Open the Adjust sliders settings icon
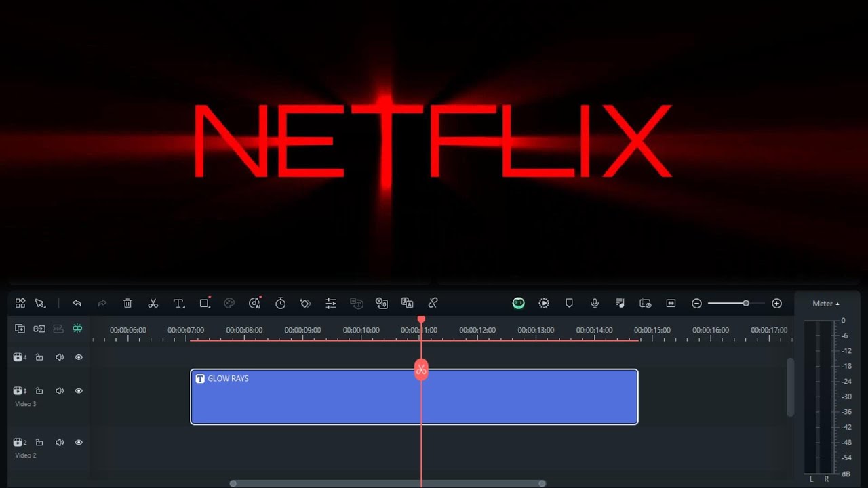The image size is (868, 488). click(x=331, y=303)
